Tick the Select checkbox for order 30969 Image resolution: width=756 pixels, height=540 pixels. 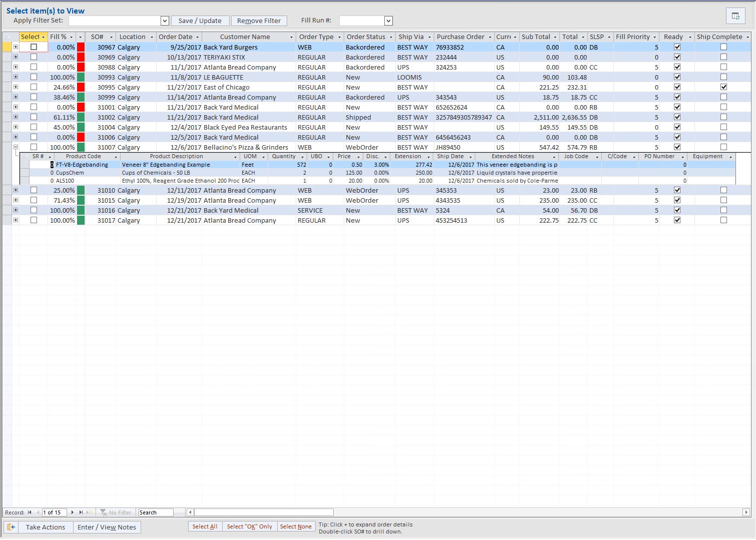(x=34, y=57)
